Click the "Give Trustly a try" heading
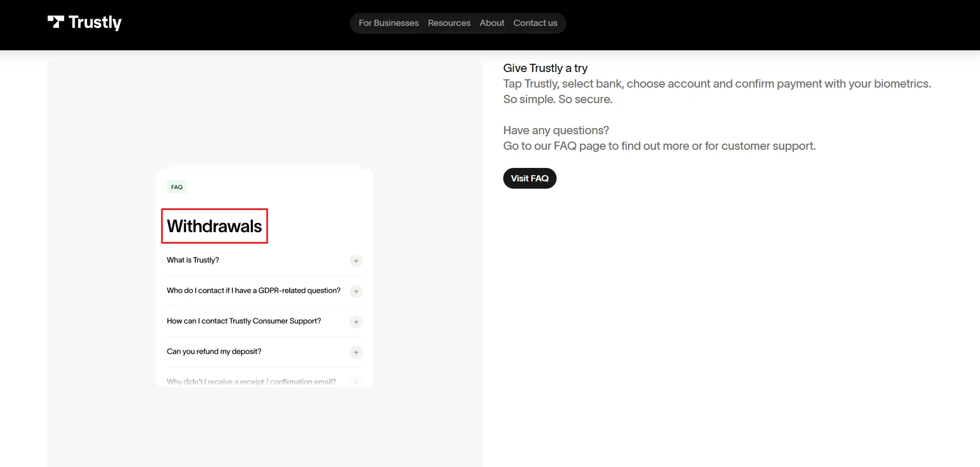The image size is (980, 467). pos(545,68)
